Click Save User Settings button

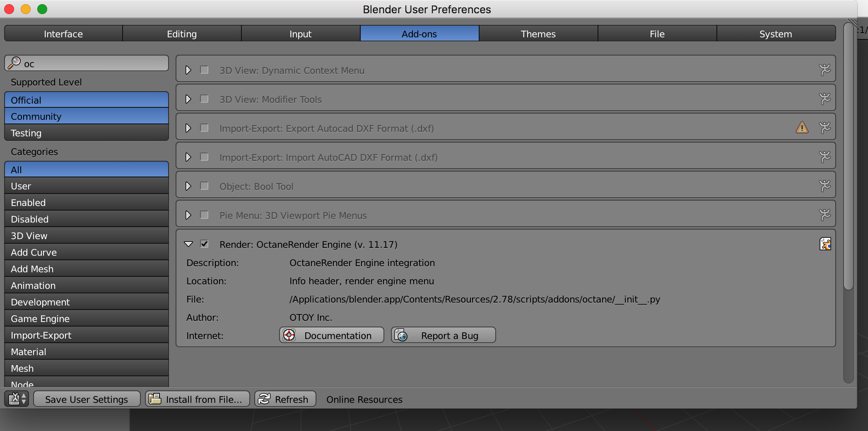pos(87,399)
